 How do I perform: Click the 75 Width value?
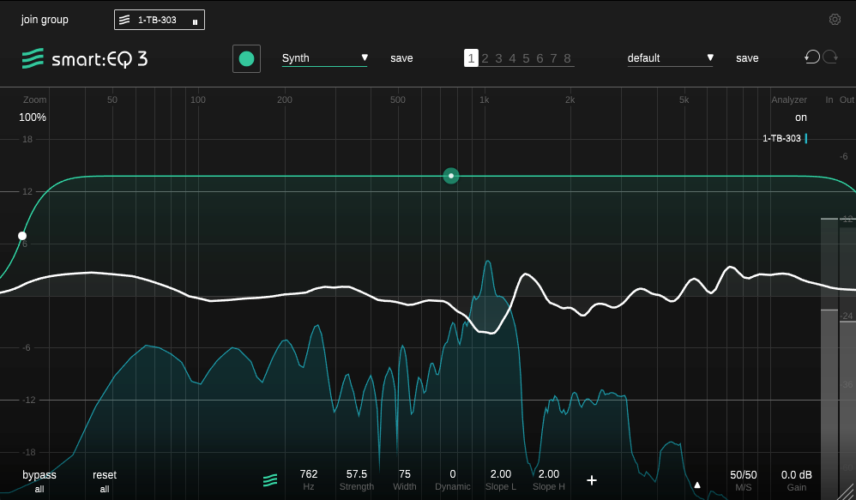pyautogui.click(x=405, y=474)
